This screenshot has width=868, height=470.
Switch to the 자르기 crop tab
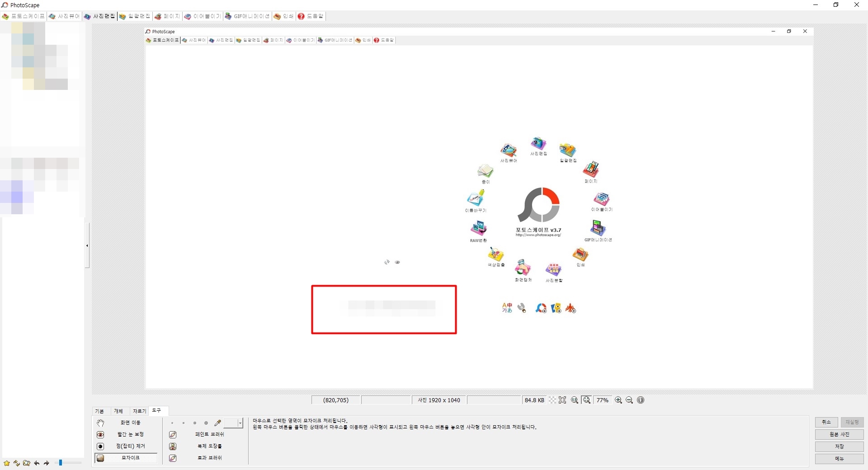tap(139, 411)
